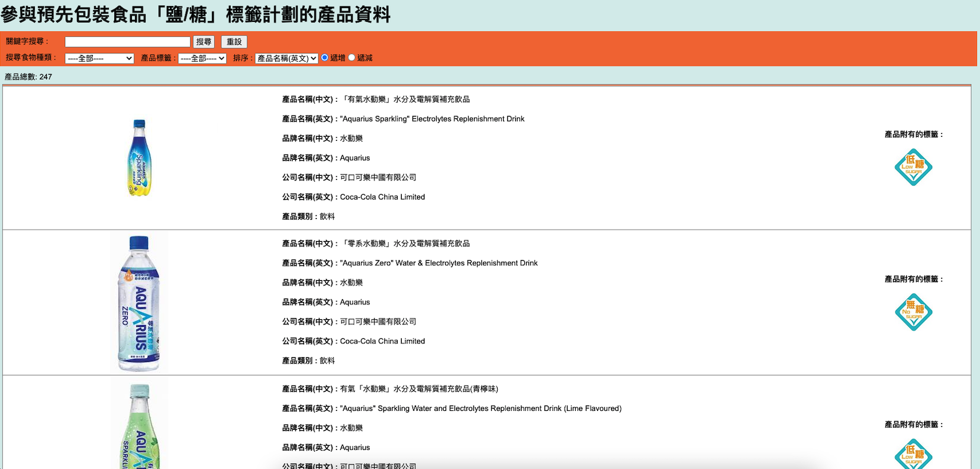The image size is (980, 469).
Task: Click the 搜尋 search button
Action: click(204, 41)
